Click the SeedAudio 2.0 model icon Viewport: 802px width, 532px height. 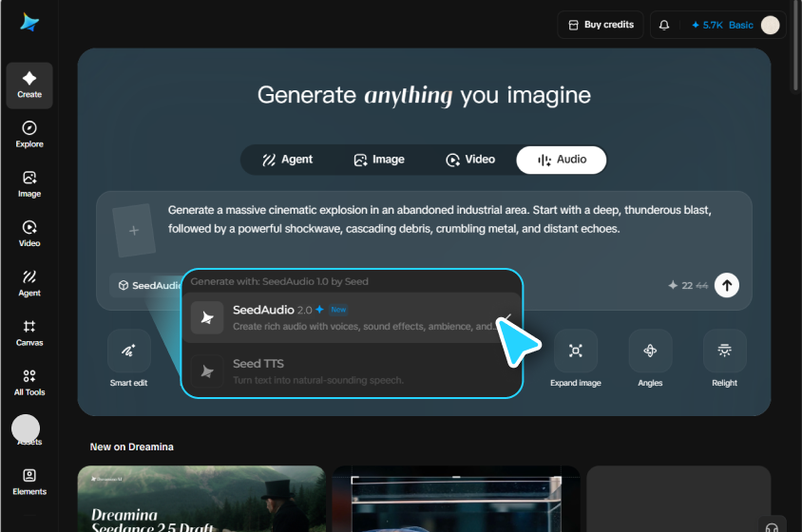pos(207,317)
